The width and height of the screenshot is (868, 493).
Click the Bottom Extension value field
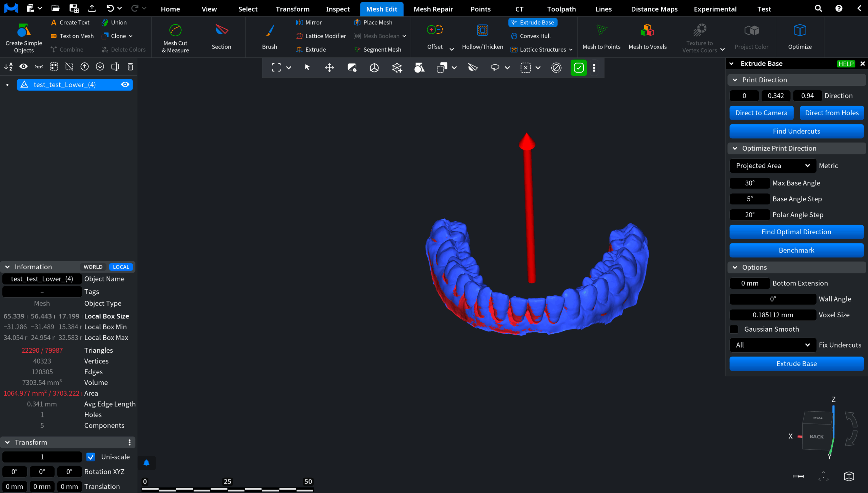point(749,283)
